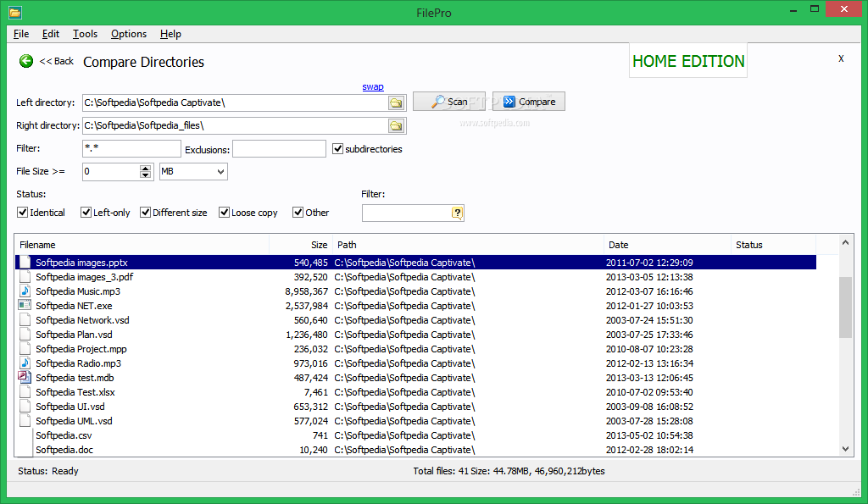Open the File menu
The height and width of the screenshot is (504, 868).
click(21, 34)
